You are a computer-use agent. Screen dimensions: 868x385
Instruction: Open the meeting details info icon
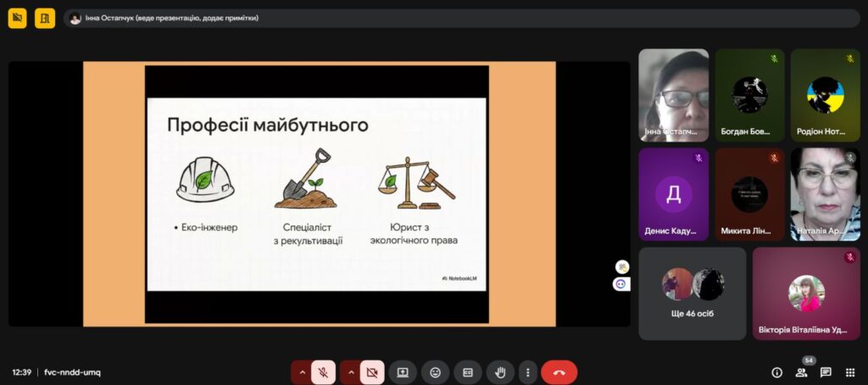click(776, 372)
